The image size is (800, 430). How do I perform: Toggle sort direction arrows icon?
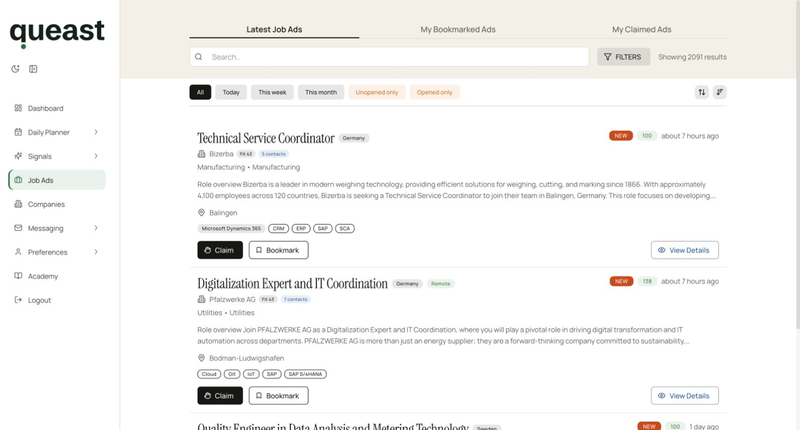pyautogui.click(x=702, y=92)
